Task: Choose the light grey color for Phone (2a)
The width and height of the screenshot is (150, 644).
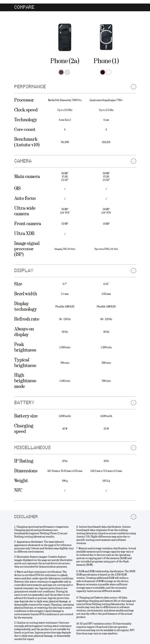Action: pyautogui.click(x=67, y=72)
